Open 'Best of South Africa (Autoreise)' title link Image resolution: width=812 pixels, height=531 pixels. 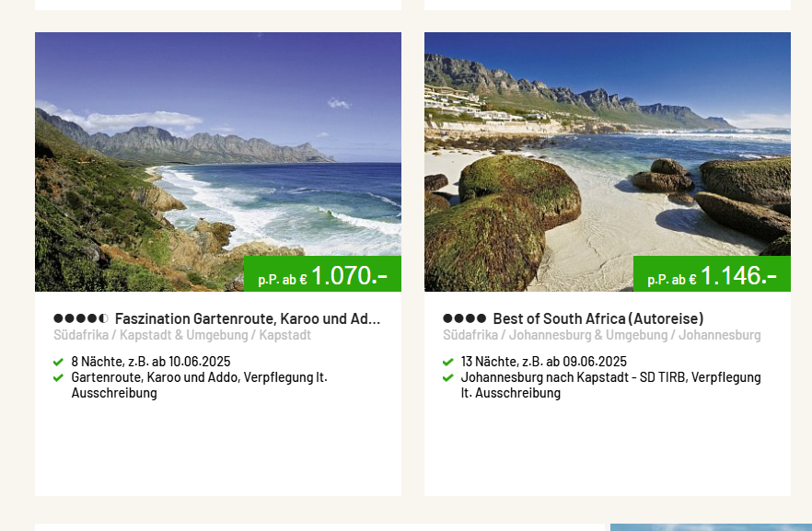pos(597,319)
